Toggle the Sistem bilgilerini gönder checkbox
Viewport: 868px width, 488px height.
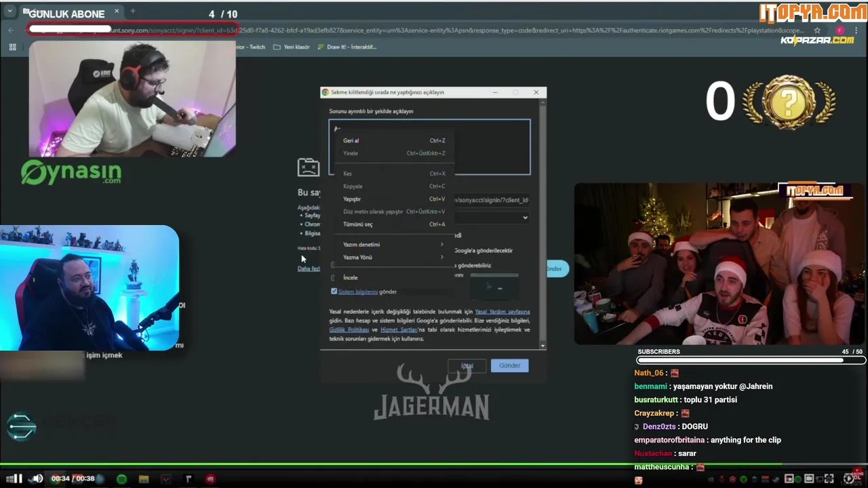pyautogui.click(x=334, y=291)
